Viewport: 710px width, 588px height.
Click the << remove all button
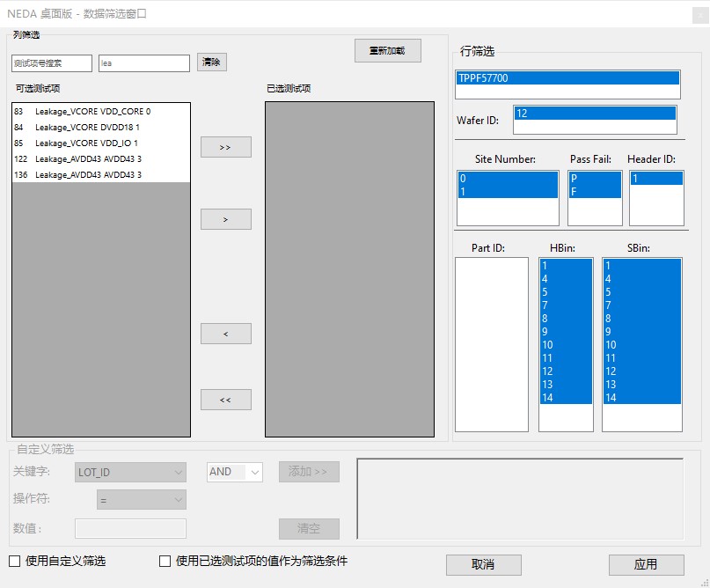coord(225,400)
